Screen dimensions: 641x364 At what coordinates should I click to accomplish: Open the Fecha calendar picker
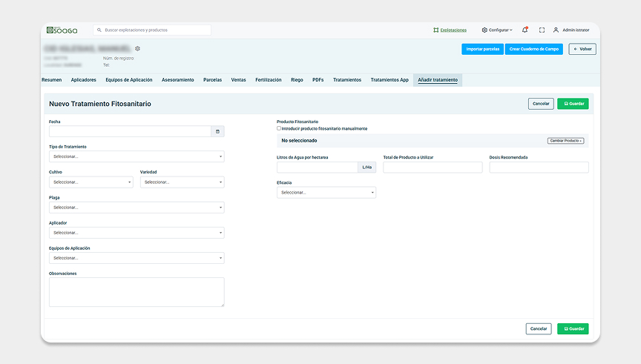(217, 131)
